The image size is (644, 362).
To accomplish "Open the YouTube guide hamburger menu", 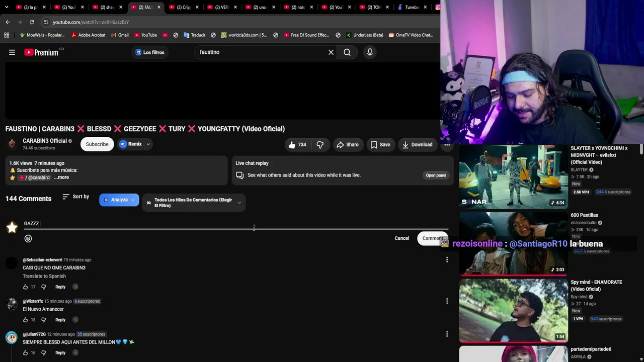I will (12, 52).
